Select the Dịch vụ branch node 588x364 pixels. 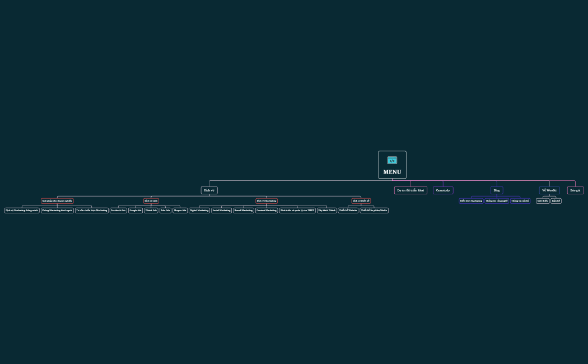(x=209, y=190)
